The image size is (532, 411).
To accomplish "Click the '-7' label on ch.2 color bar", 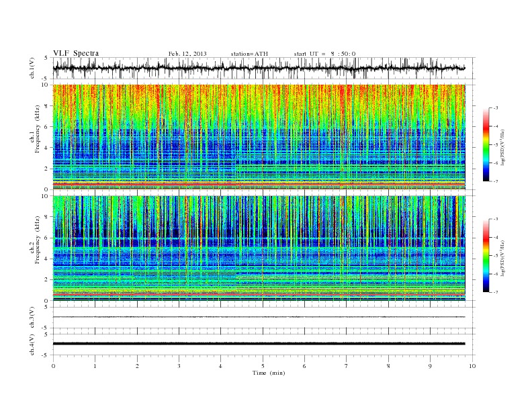I will [x=495, y=292].
